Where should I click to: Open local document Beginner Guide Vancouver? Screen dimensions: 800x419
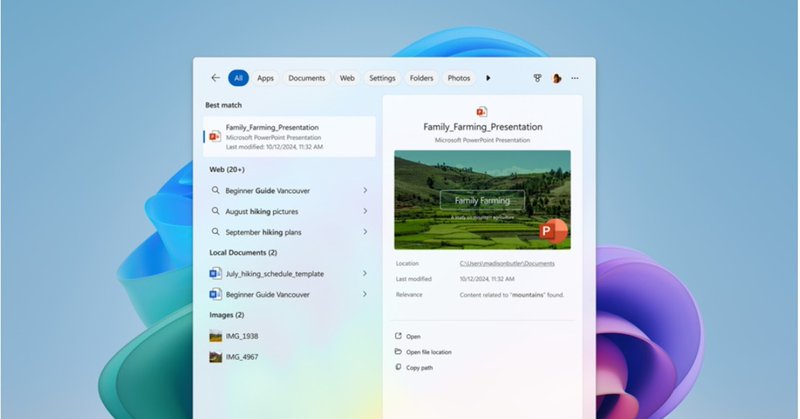[x=267, y=294]
